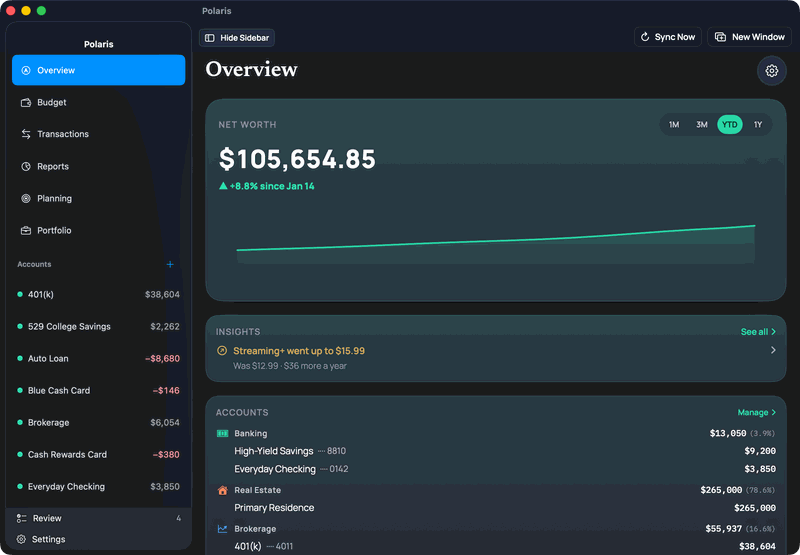Open the Overview page in sidebar
Image resolution: width=800 pixels, height=555 pixels.
pos(98,70)
